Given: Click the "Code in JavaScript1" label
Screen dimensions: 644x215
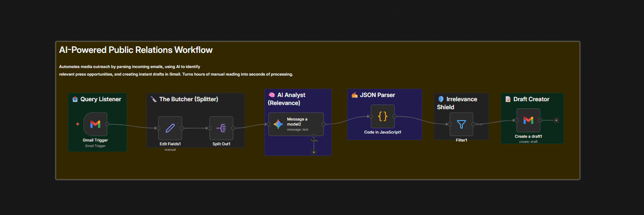Looking at the screenshot, I should coord(383,132).
